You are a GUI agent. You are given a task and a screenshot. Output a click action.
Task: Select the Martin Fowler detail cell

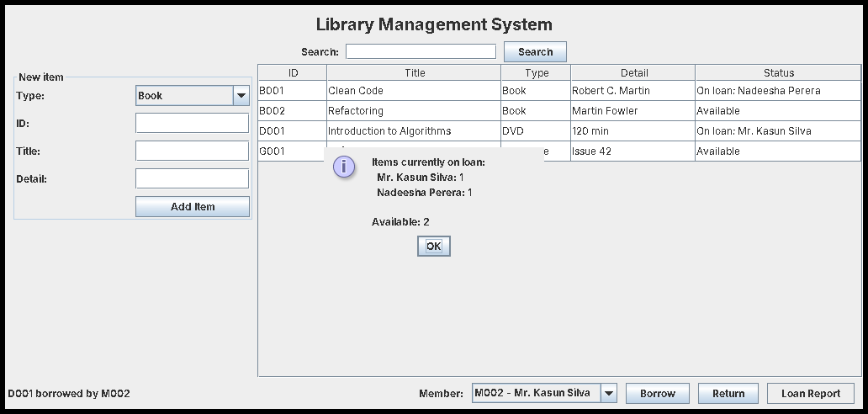633,111
